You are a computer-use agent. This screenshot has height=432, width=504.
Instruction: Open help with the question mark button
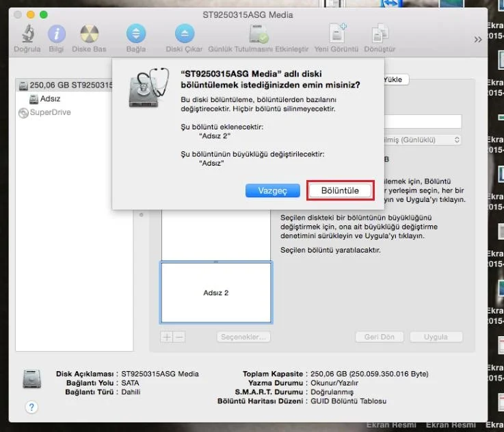[31, 407]
